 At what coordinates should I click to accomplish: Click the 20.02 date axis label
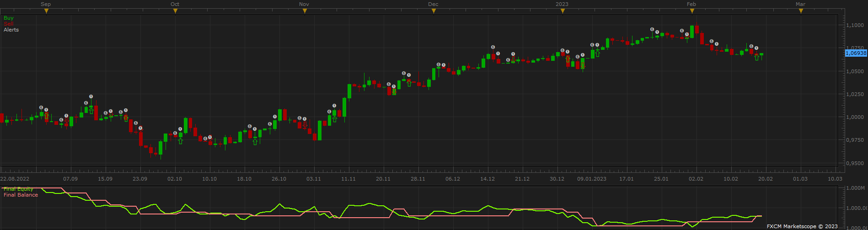coord(766,179)
